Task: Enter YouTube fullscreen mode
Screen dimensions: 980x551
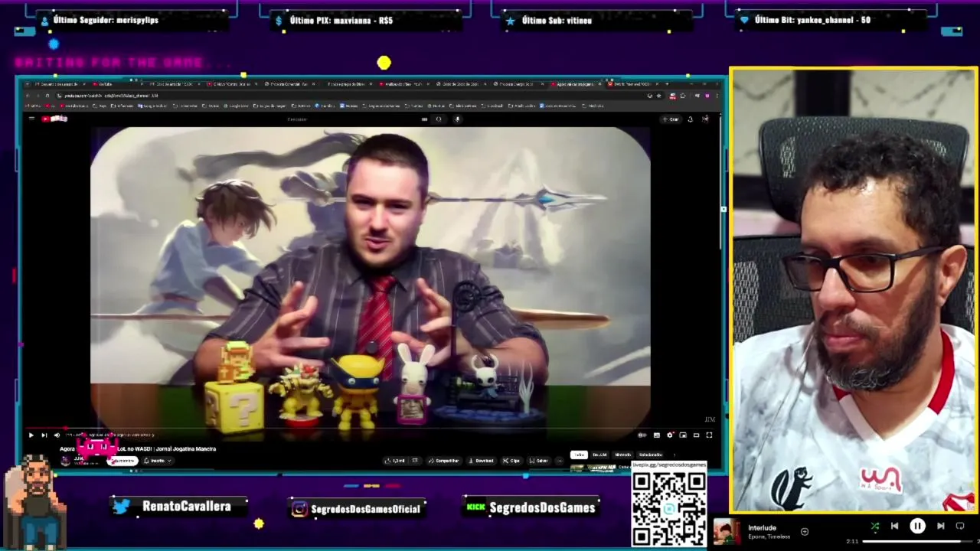Action: coord(709,435)
